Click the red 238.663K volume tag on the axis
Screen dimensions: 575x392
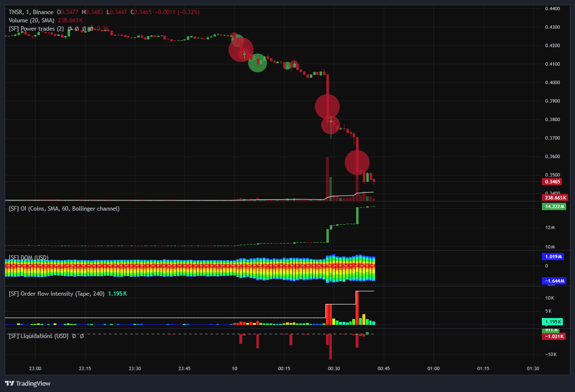coord(555,197)
